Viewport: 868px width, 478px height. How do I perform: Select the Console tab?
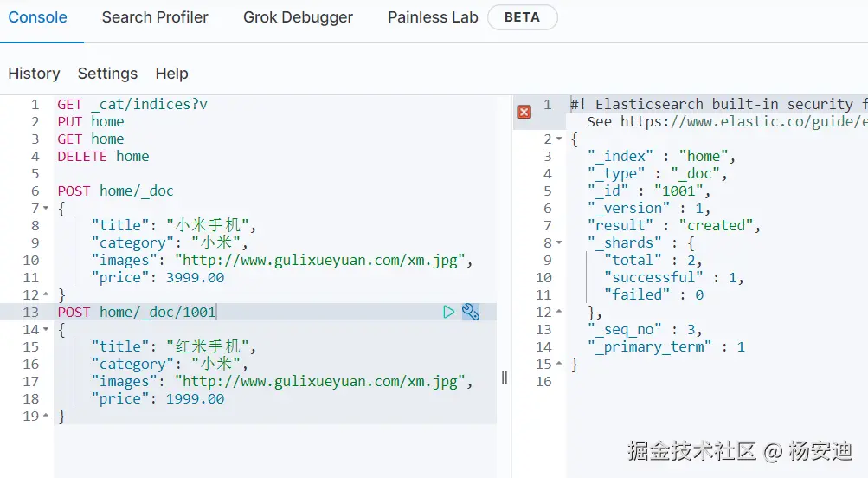click(x=38, y=17)
